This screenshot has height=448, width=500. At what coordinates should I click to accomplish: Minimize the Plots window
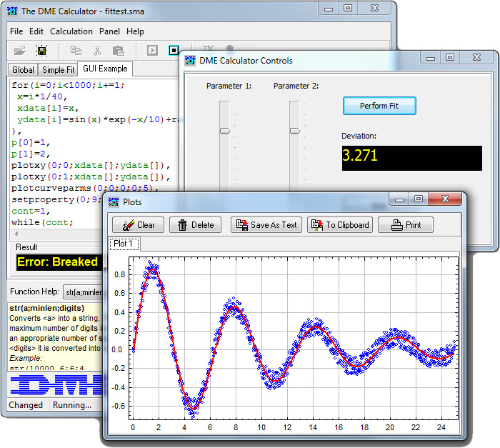tap(399, 199)
